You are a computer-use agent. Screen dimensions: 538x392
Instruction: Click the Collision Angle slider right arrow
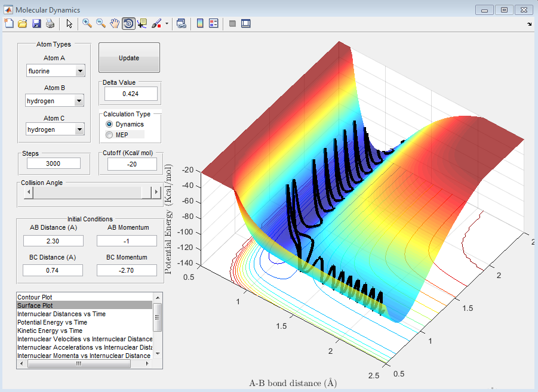pos(157,192)
